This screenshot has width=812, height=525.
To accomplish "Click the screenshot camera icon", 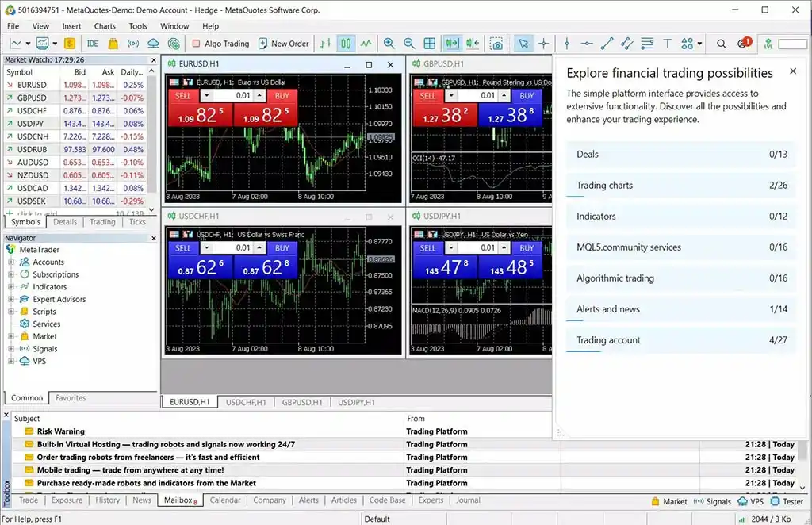I will click(496, 44).
